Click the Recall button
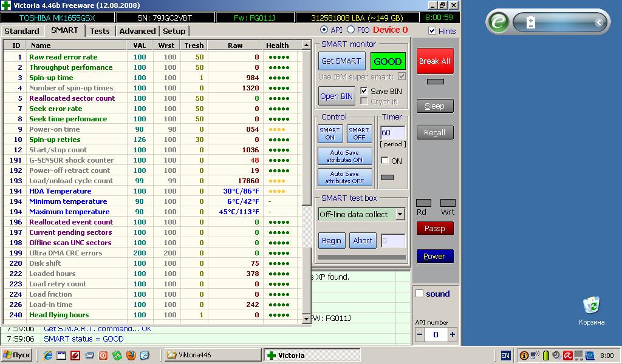Screen dimensions: 622x364 point(435,132)
